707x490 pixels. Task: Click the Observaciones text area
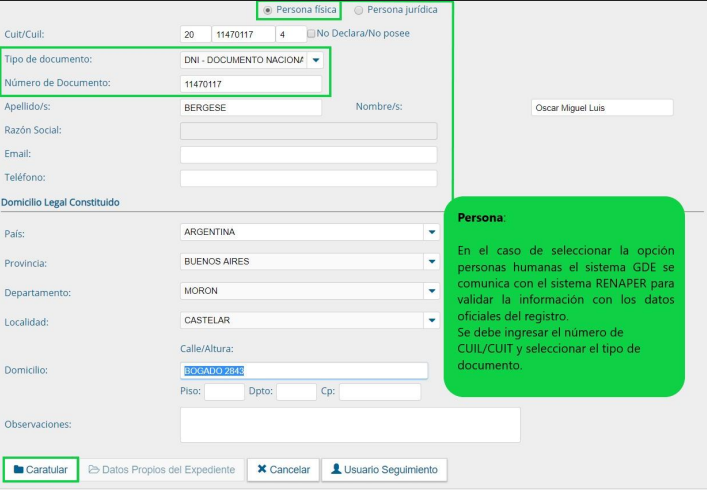click(350, 424)
